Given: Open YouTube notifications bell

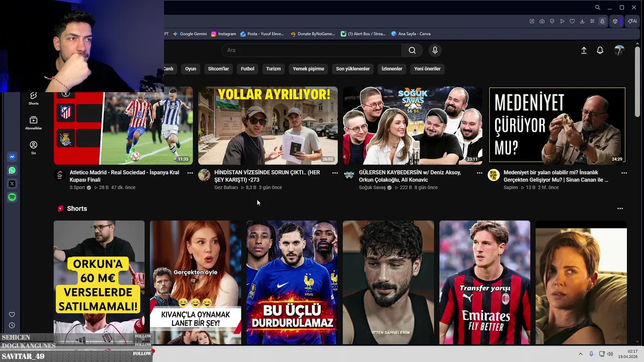Looking at the screenshot, I should pyautogui.click(x=600, y=50).
